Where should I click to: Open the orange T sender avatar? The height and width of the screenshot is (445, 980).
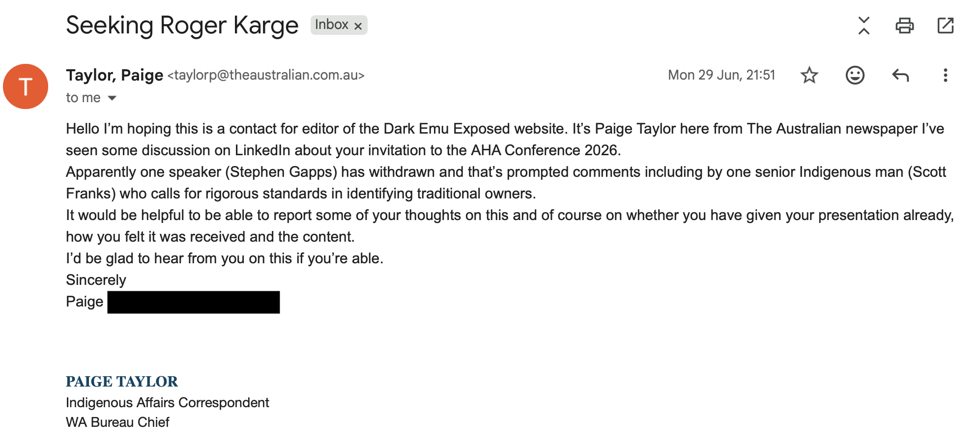[26, 86]
